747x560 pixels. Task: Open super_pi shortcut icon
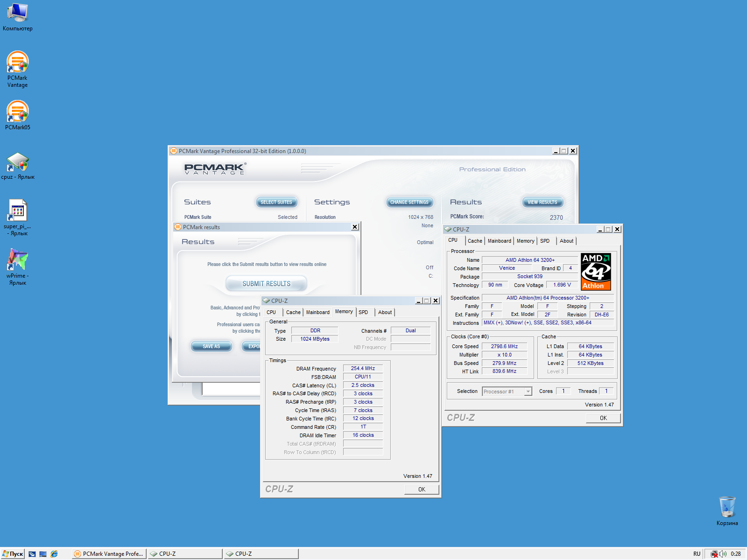pyautogui.click(x=18, y=217)
